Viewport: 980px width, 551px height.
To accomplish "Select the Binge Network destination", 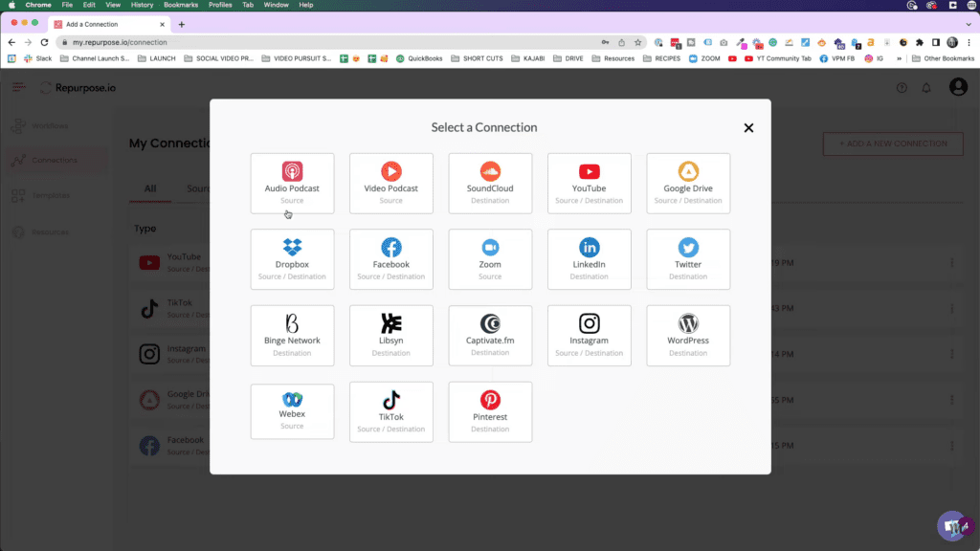I will (292, 336).
